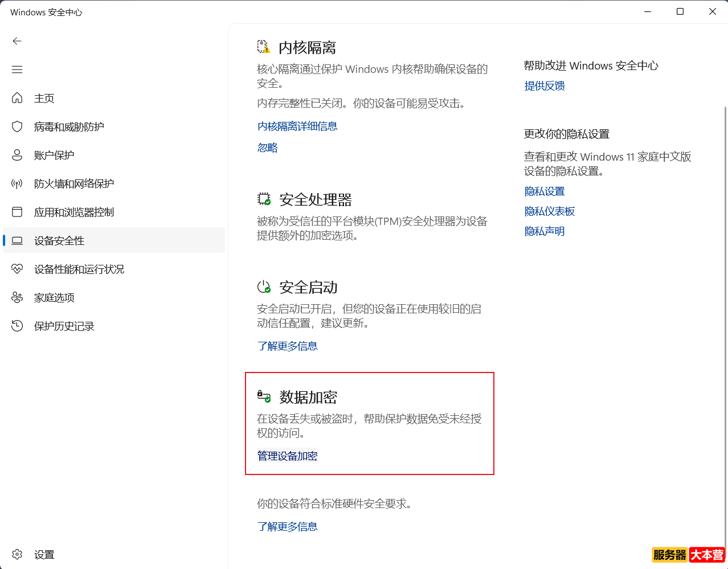Open the 隐私声明 link
This screenshot has height=569, width=728.
pyautogui.click(x=545, y=231)
